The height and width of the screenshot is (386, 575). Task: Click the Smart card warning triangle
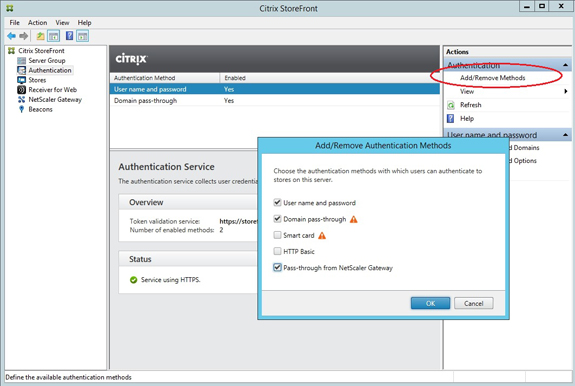click(x=322, y=235)
